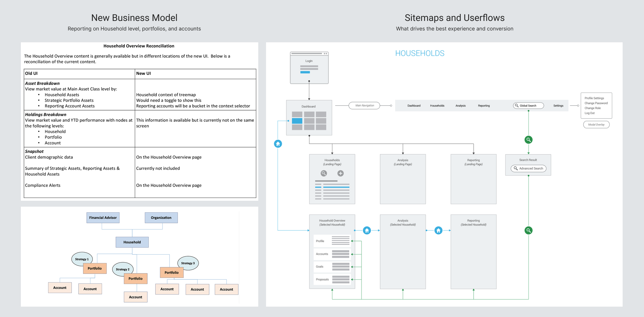Click the Snapshot heading in table
This screenshot has height=317, width=644.
(x=34, y=151)
